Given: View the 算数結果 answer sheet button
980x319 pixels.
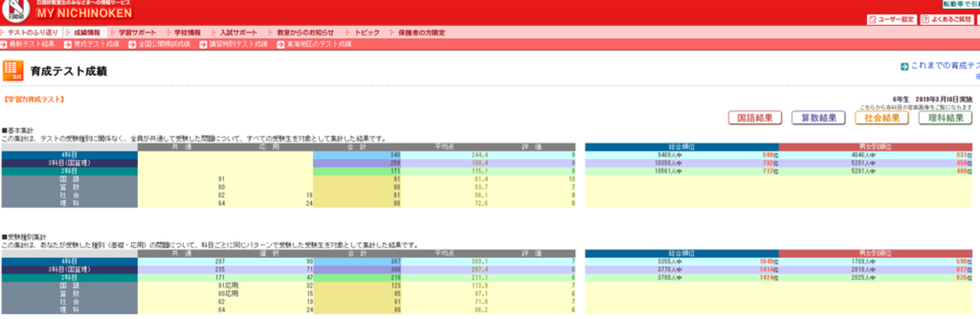Looking at the screenshot, I should pyautogui.click(x=819, y=118).
